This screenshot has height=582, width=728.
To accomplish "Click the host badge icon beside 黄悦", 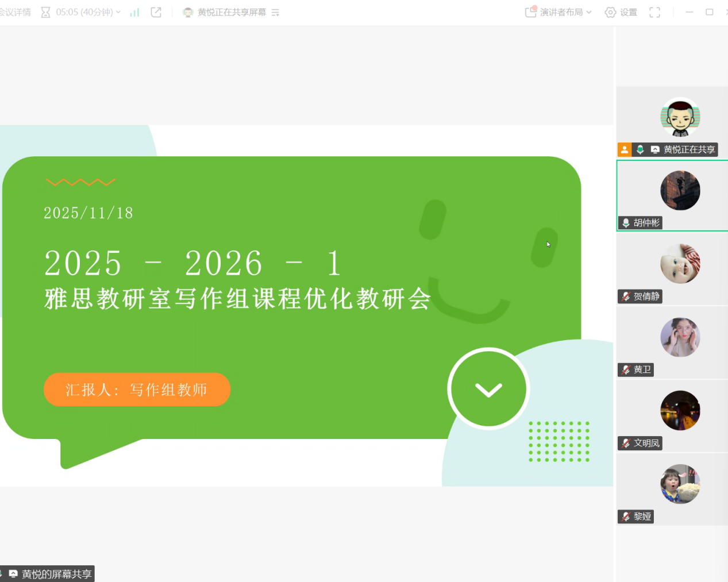I will click(625, 149).
